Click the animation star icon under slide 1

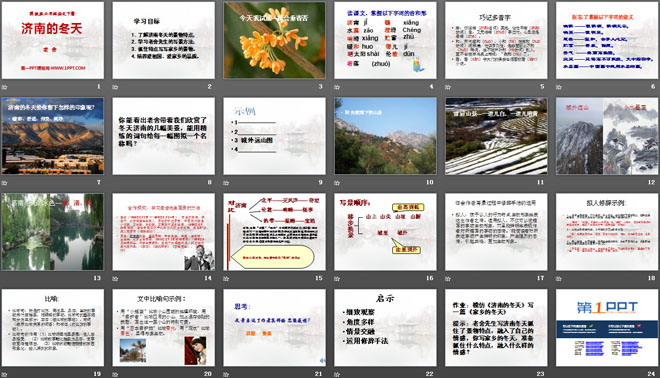5,87
